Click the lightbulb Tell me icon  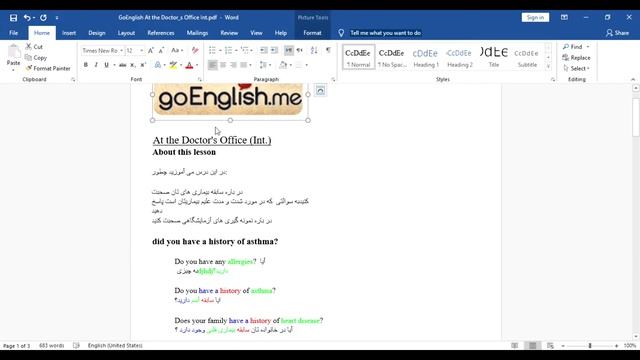click(341, 33)
